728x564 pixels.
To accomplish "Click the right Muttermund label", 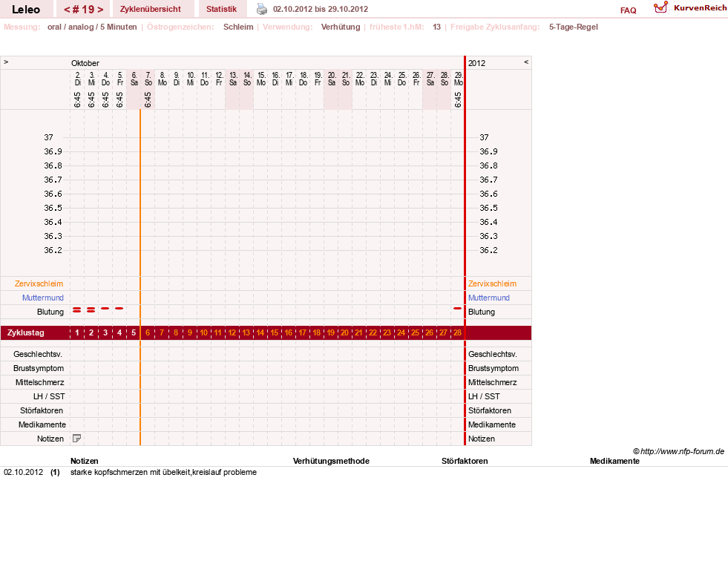I will [489, 298].
